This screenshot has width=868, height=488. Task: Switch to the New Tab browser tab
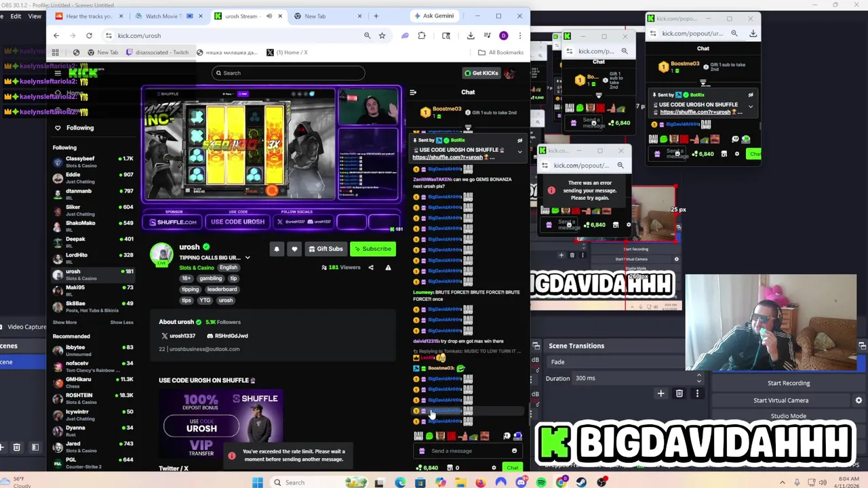327,16
